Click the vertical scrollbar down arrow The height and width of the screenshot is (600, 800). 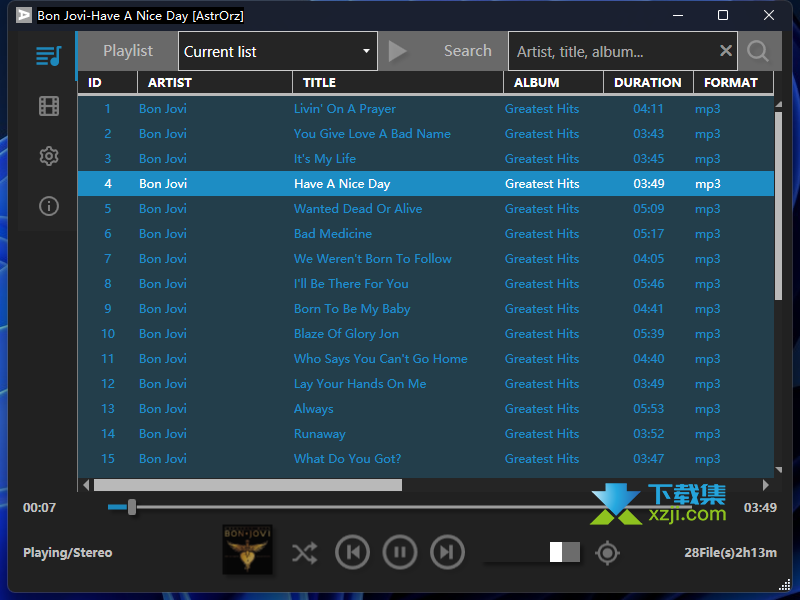coord(778,470)
